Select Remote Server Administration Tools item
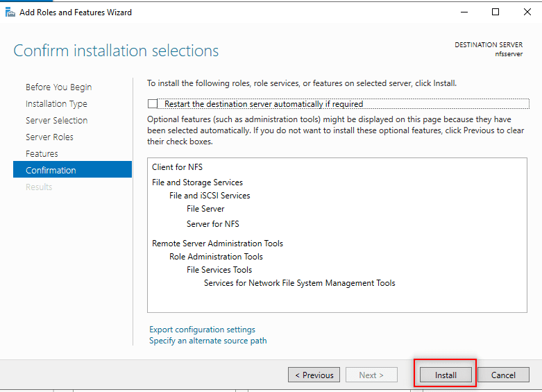This screenshot has width=542, height=392. pyautogui.click(x=217, y=244)
